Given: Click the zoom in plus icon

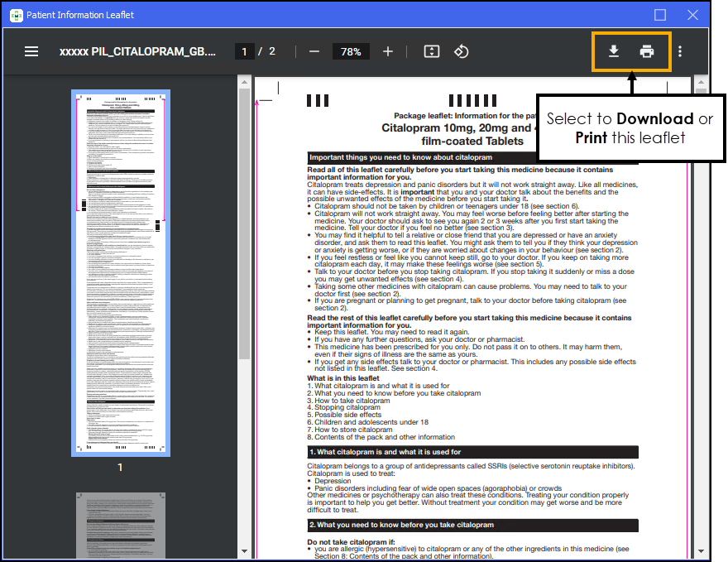Looking at the screenshot, I should 388,51.
